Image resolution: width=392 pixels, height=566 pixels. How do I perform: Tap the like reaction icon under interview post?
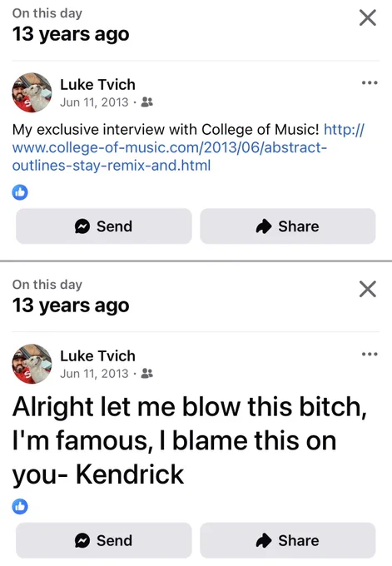coord(20,192)
